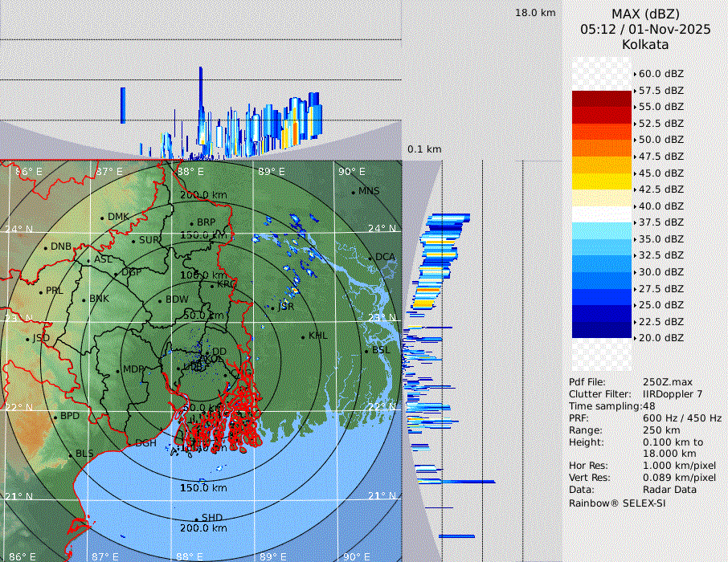Click the 200.0 km range ring label near BRP

point(203,195)
